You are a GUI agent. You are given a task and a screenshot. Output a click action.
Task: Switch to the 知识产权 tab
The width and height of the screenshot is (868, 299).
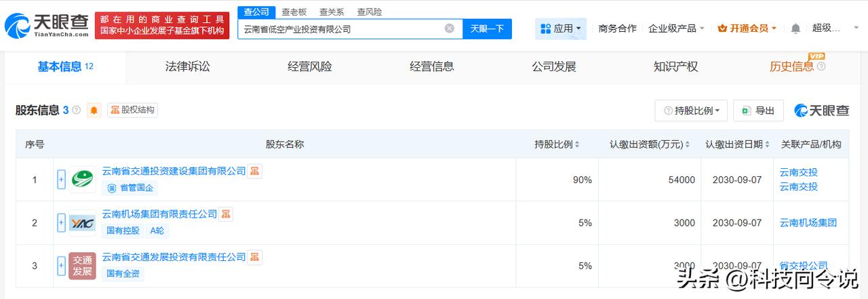pyautogui.click(x=676, y=66)
